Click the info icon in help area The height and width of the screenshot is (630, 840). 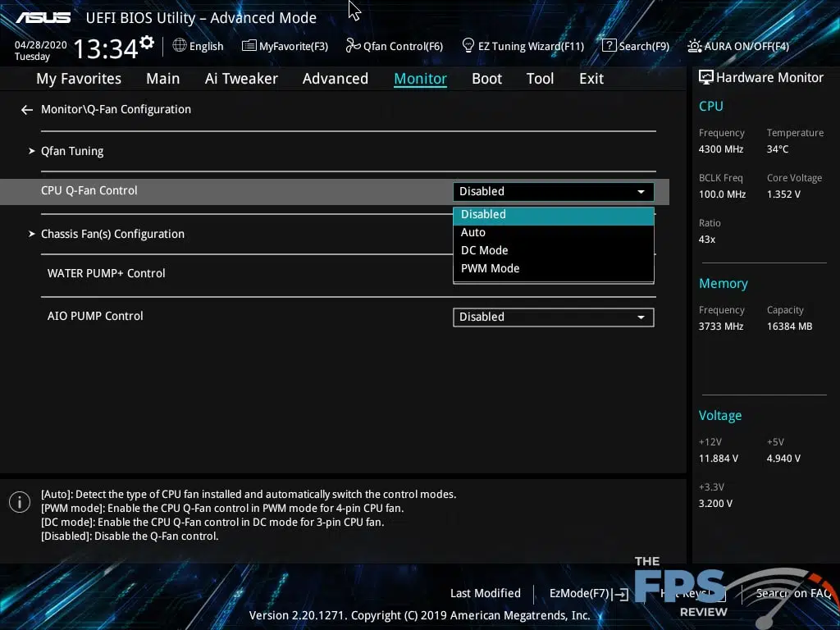[x=19, y=502]
